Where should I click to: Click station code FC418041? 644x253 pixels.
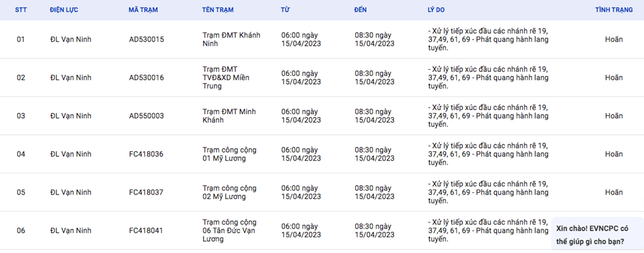147,231
